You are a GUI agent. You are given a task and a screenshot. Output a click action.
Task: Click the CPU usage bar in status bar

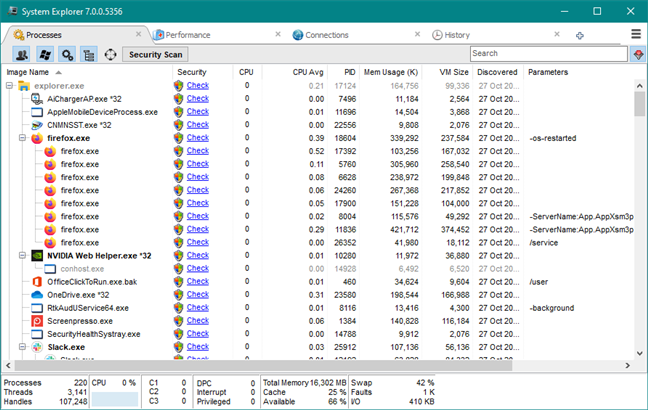[x=114, y=399]
